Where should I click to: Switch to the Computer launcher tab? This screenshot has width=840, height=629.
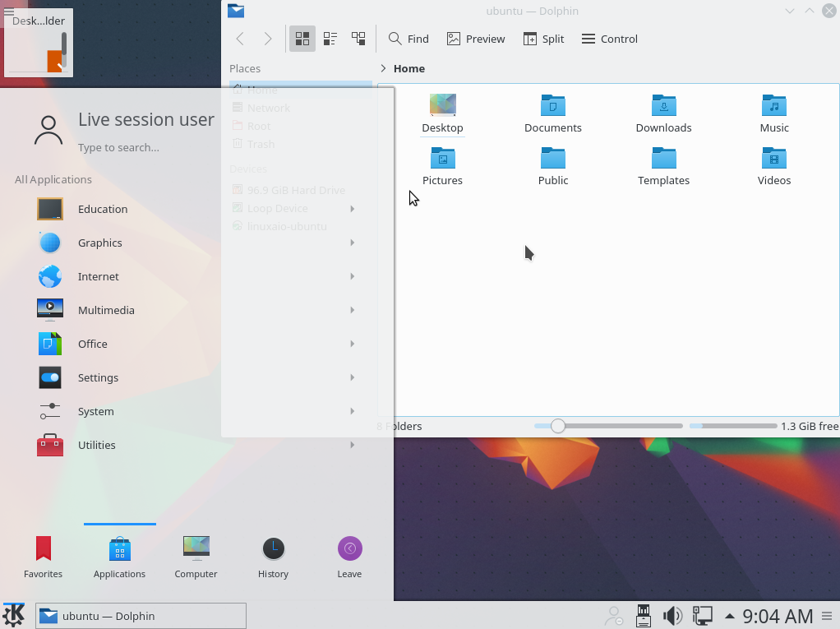pos(196,557)
